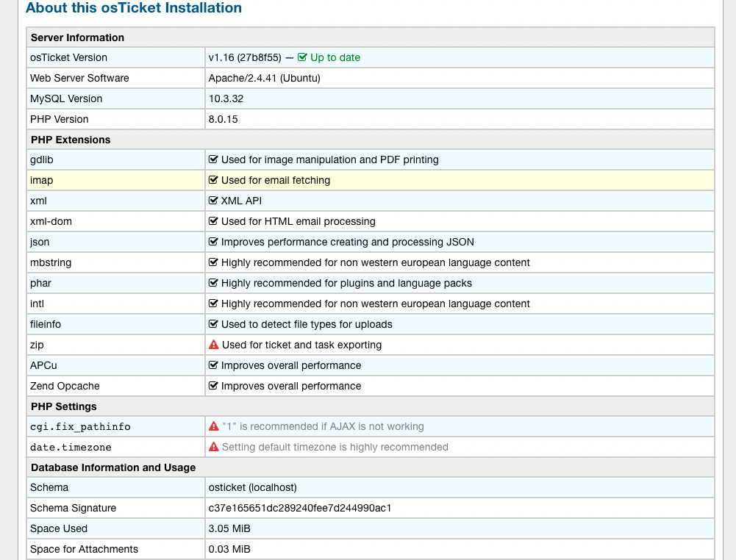Click 'Database Information and Usage' header
Image resolution: width=736 pixels, height=560 pixels.
coord(113,467)
